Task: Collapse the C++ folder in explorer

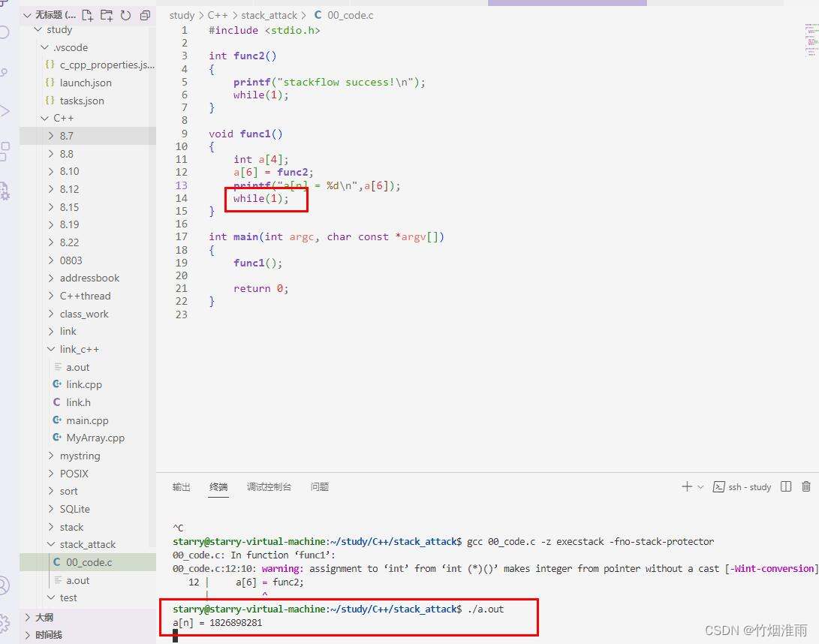Action: pos(88,118)
